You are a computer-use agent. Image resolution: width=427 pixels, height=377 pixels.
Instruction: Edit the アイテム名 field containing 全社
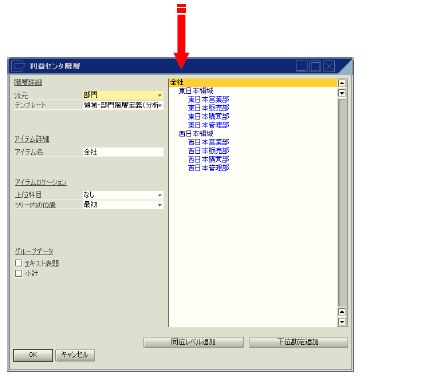123,152
